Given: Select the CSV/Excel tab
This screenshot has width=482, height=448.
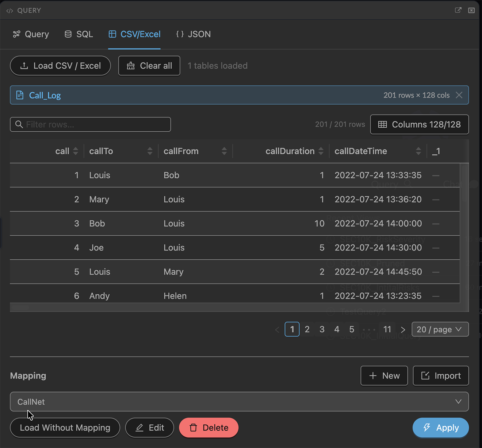Looking at the screenshot, I should coord(134,34).
